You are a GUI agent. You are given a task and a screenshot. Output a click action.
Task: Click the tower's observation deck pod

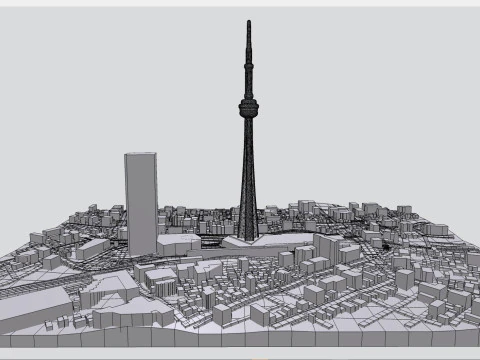click(x=249, y=108)
